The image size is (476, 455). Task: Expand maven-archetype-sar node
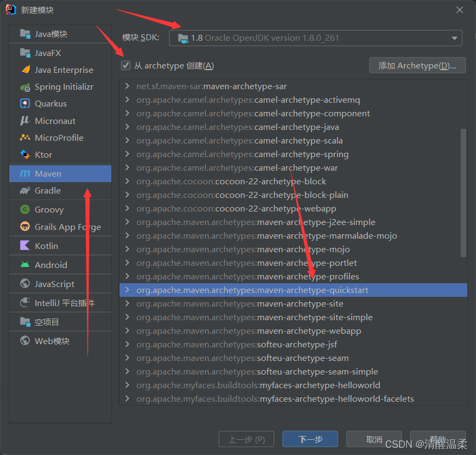click(127, 86)
